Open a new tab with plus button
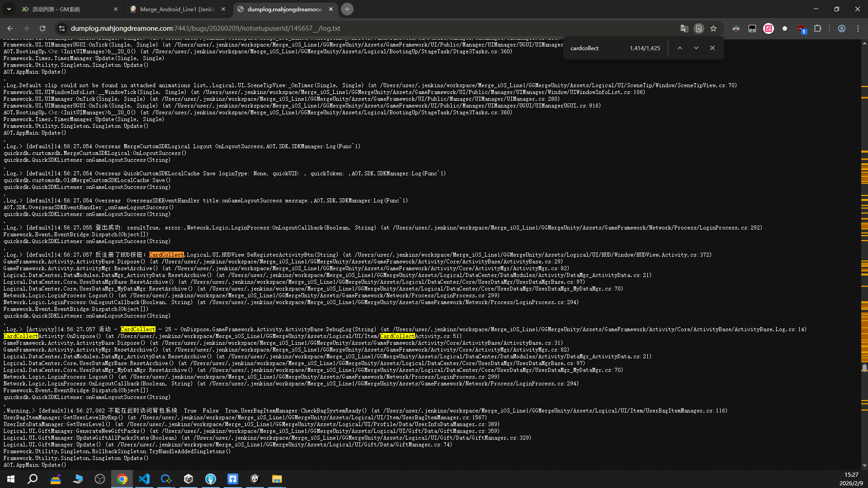 coord(347,9)
